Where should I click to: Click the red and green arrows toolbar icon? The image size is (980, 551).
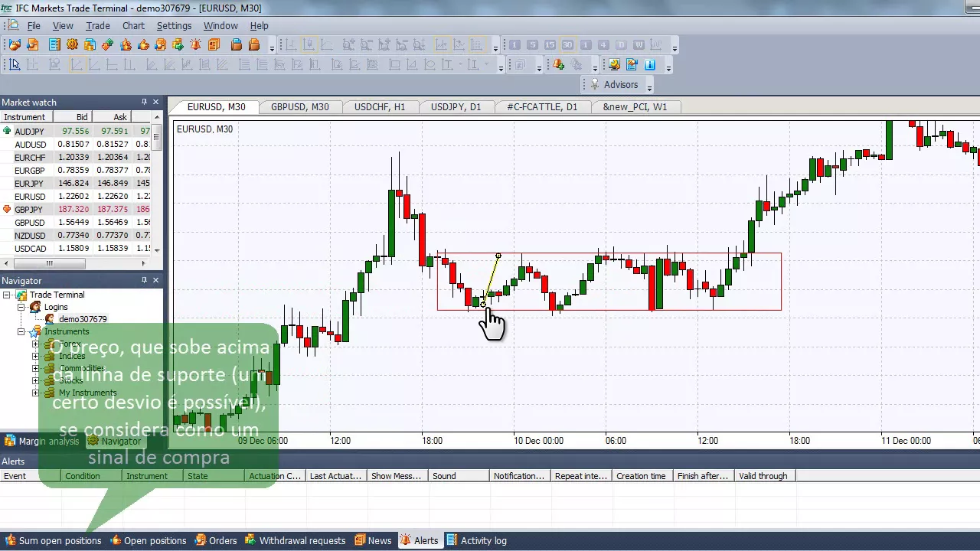pyautogui.click(x=107, y=45)
